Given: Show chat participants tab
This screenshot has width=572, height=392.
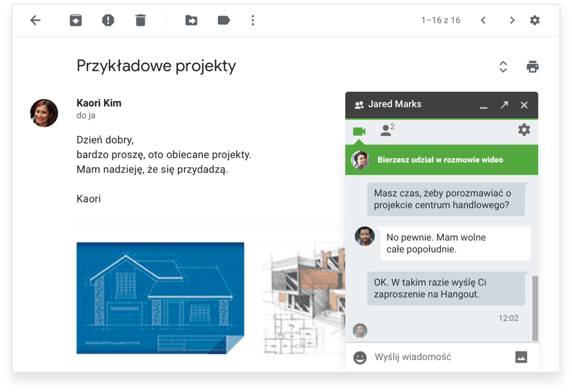Looking at the screenshot, I should (387, 130).
